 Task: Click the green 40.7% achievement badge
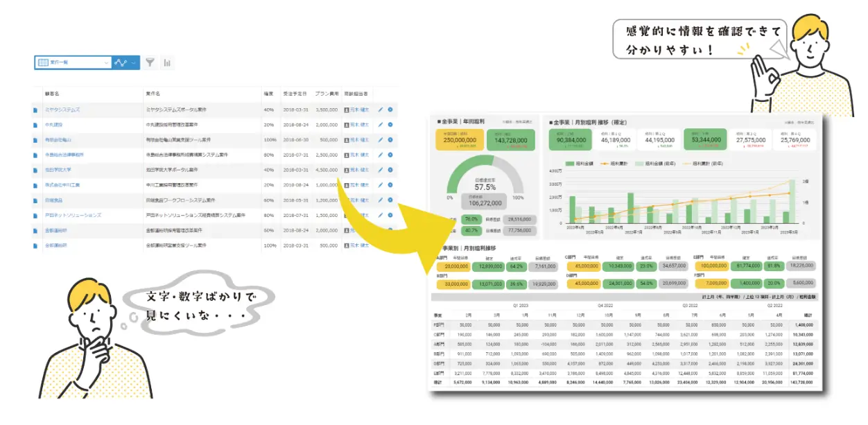[x=472, y=230]
